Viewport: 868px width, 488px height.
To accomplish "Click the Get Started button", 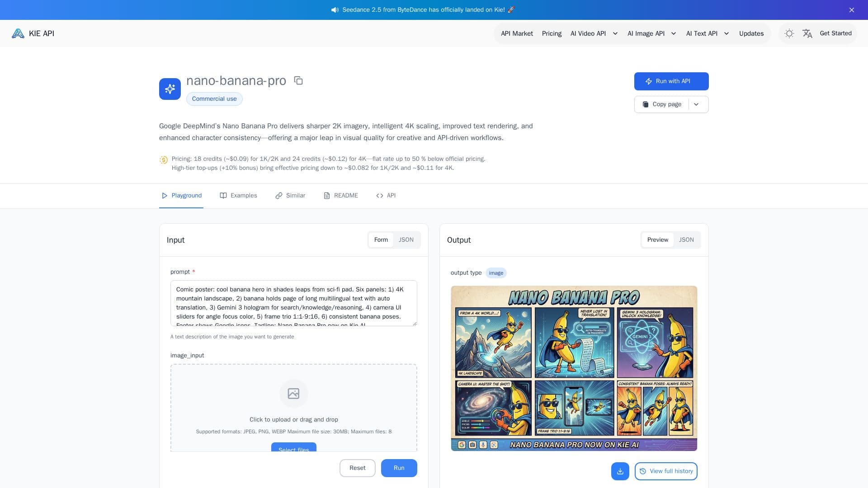I will pyautogui.click(x=835, y=33).
